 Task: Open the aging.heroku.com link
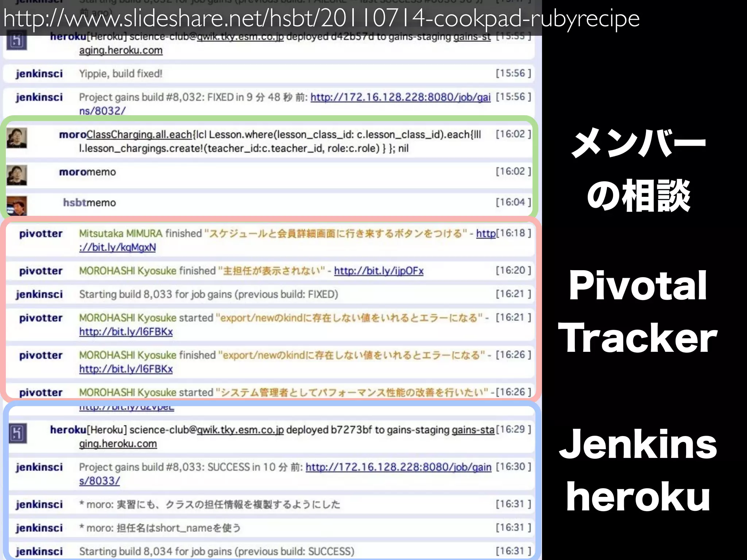click(121, 50)
